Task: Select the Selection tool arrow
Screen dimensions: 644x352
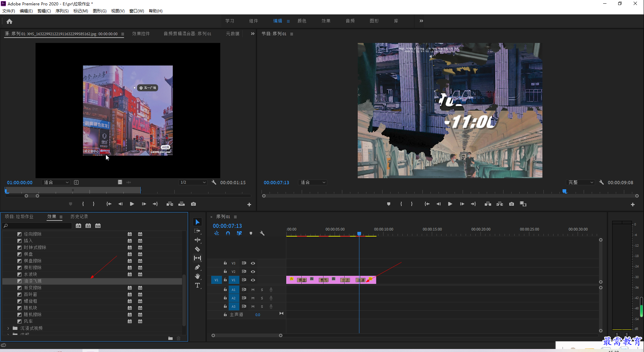Action: [197, 222]
